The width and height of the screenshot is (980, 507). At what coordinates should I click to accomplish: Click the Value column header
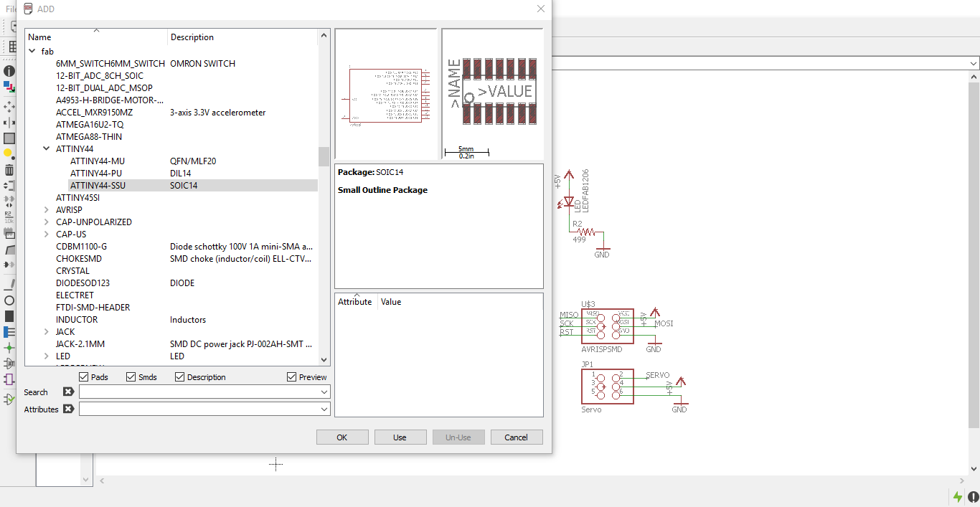pyautogui.click(x=460, y=302)
